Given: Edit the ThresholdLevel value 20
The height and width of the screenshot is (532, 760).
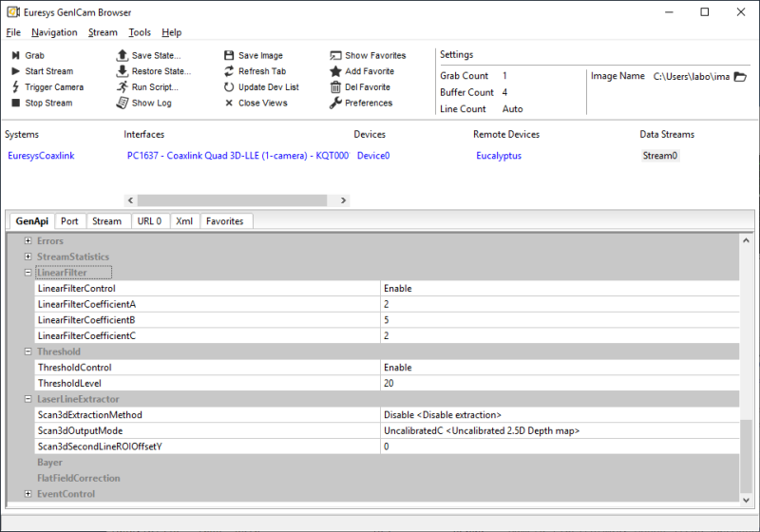Looking at the screenshot, I should pyautogui.click(x=560, y=383).
